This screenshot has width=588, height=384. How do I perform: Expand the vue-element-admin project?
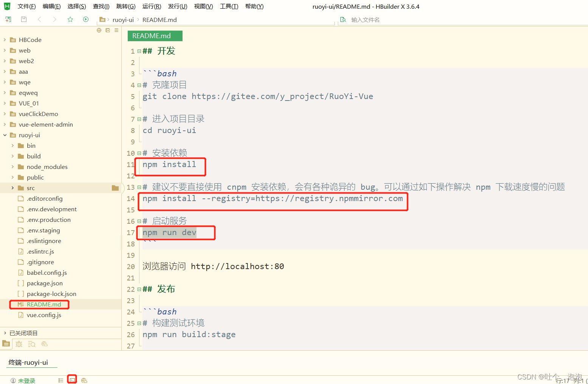pos(5,124)
